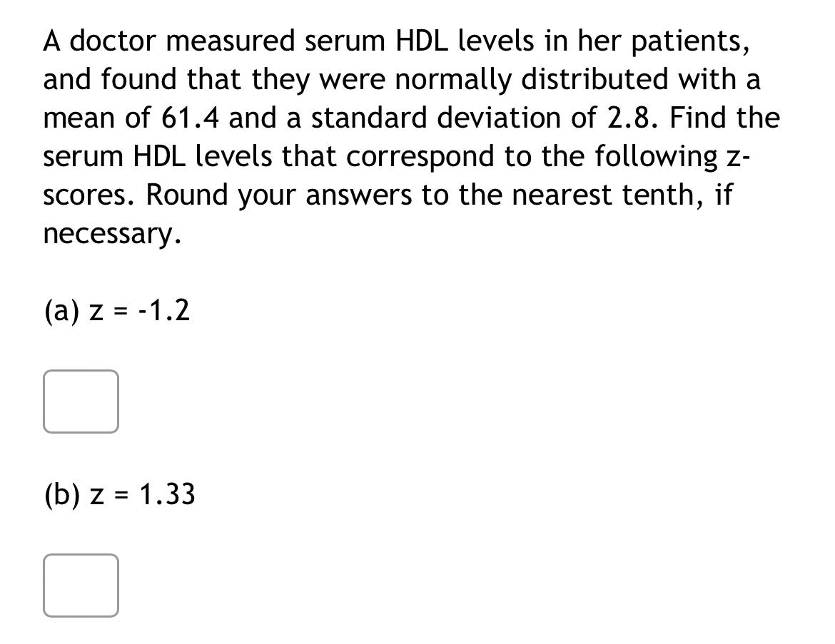This screenshot has width=835, height=644.
Task: Click the label '(a)' before first z-score
Action: point(60,310)
